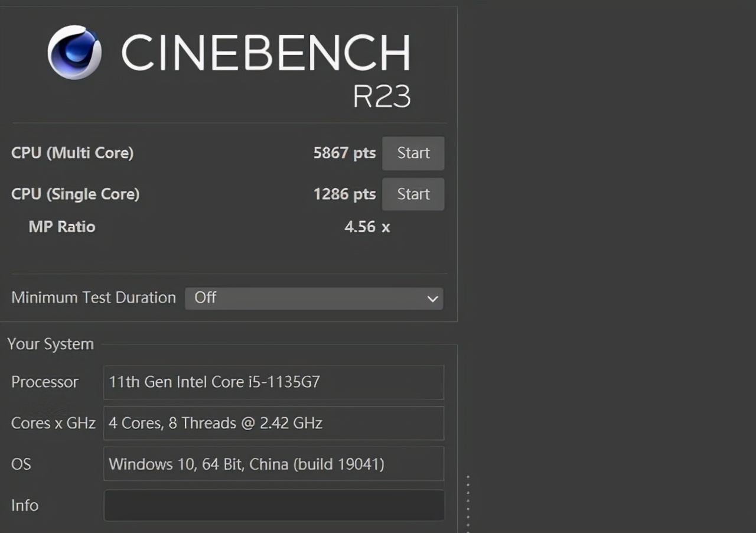Image resolution: width=756 pixels, height=533 pixels.
Task: Click the MP Ratio label
Action: click(x=62, y=227)
